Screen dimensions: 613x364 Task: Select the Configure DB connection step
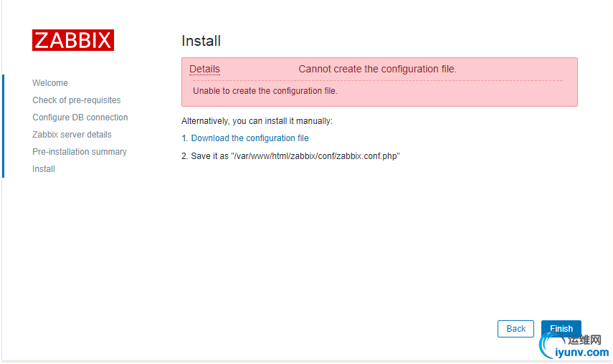click(x=80, y=118)
